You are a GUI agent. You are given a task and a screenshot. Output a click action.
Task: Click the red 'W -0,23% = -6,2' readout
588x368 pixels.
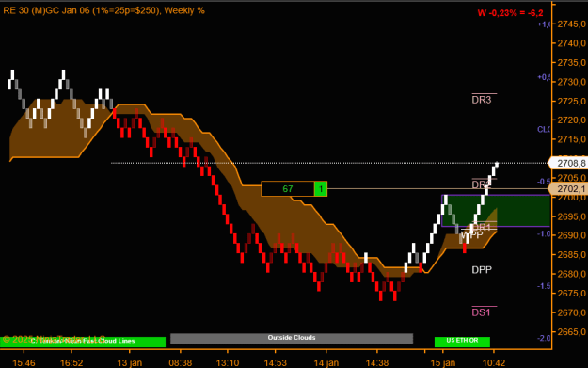click(510, 13)
